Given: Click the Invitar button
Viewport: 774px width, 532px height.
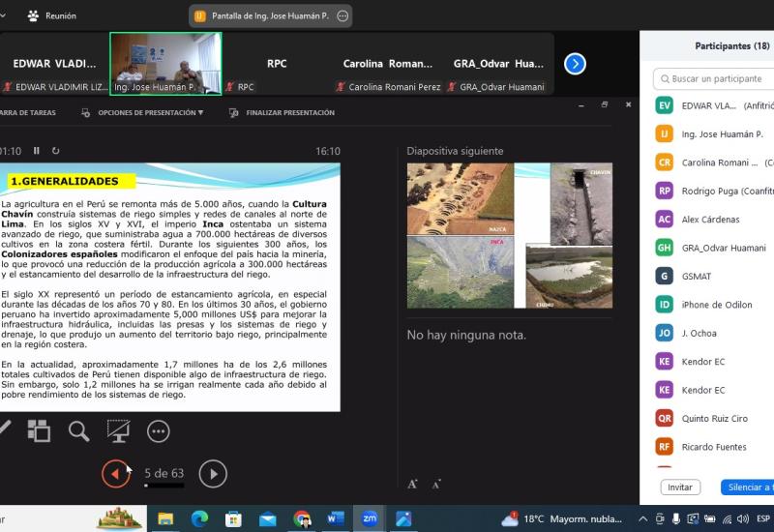Looking at the screenshot, I should [x=680, y=488].
